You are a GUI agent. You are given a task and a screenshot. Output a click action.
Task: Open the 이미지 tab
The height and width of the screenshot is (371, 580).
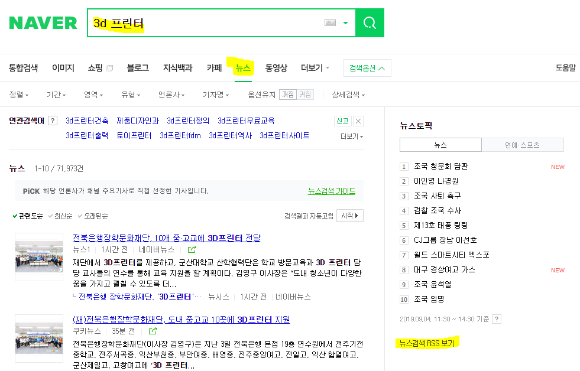63,68
